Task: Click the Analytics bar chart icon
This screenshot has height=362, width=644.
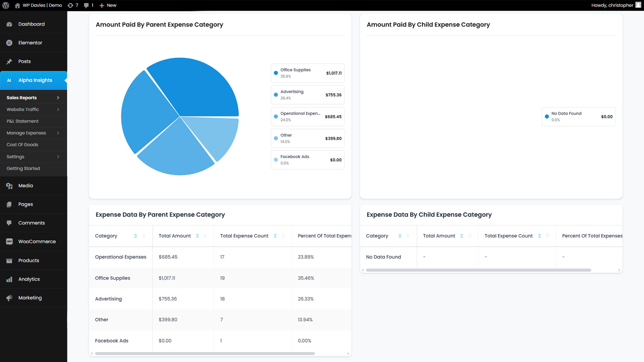Action: coord(9,279)
